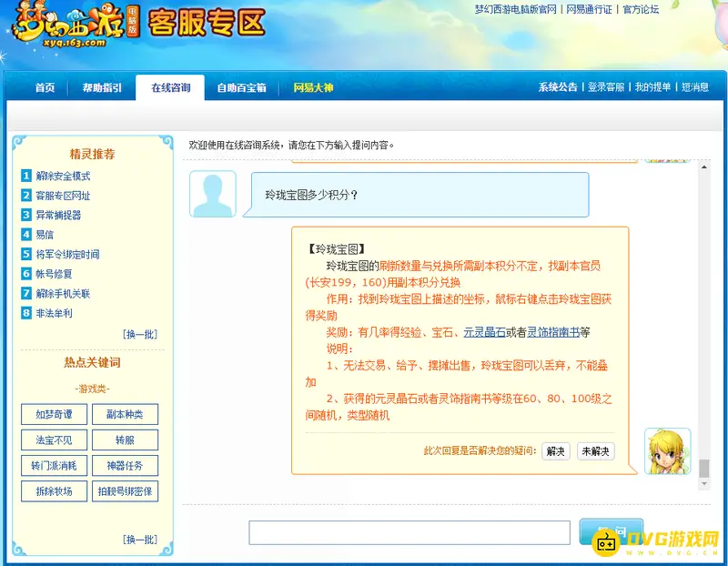728x566 pixels.
Task: Click the 如梦奇谭 keyword button
Action: coord(54,414)
